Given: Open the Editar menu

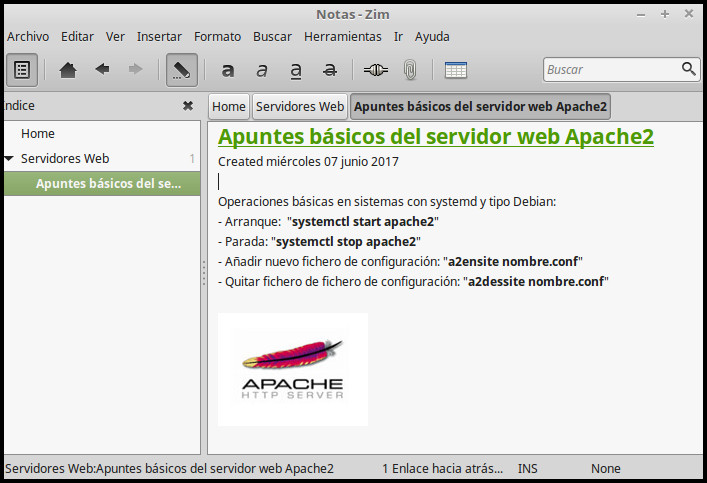Looking at the screenshot, I should 78,37.
